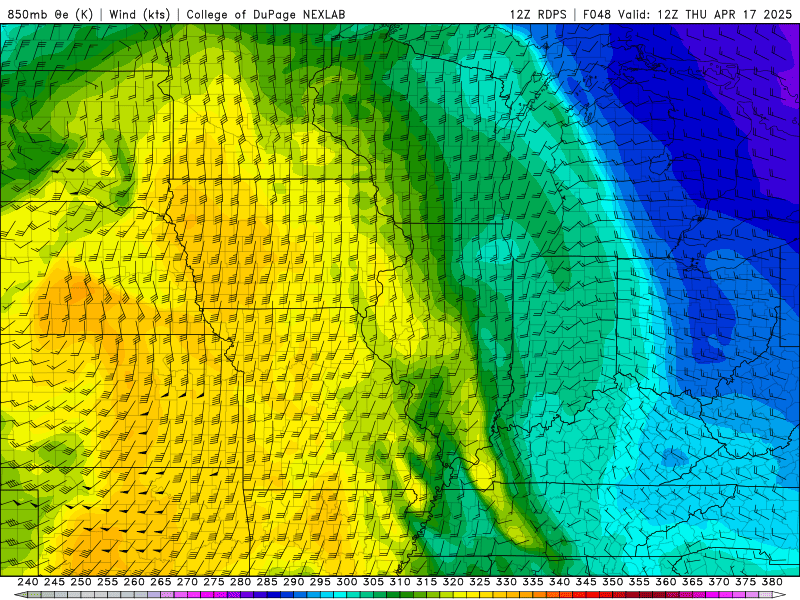Pick the 295 color scale label
The width and height of the screenshot is (800, 600).
point(320,582)
